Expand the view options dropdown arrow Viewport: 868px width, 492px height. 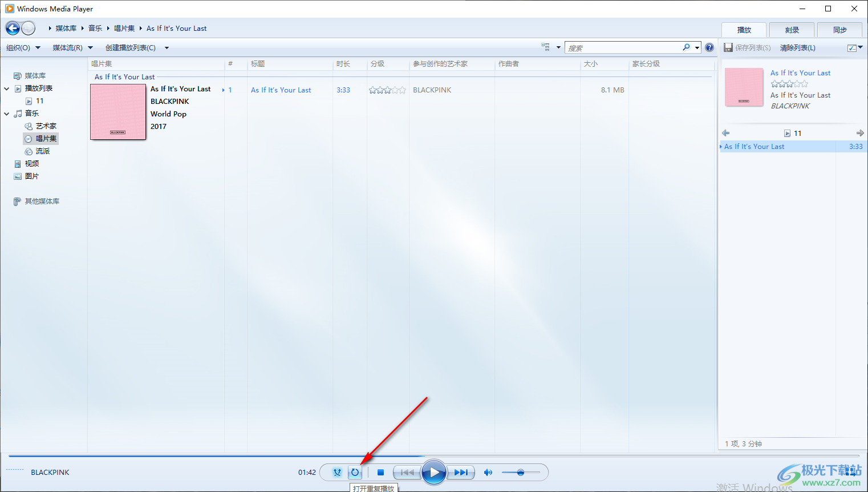coord(558,48)
